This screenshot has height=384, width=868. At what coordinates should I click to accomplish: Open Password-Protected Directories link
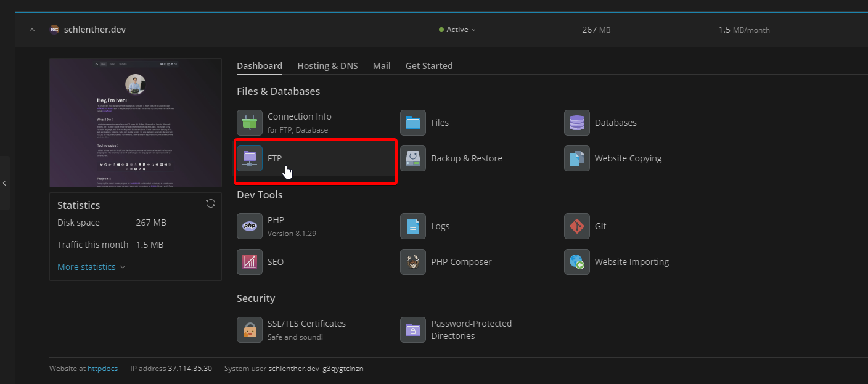pos(471,330)
